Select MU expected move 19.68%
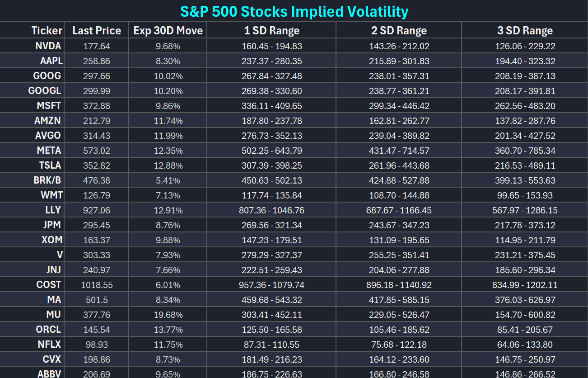Image resolution: width=588 pixels, height=378 pixels. point(168,315)
